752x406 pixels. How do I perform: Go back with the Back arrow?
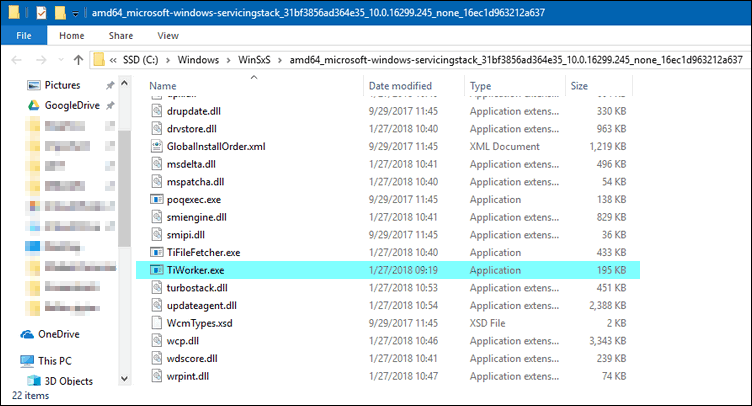[x=16, y=60]
